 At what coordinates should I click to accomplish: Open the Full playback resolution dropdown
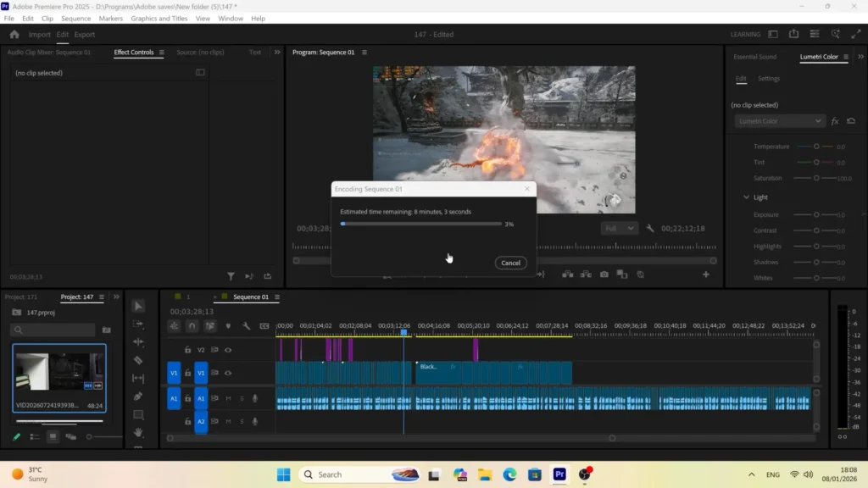tap(619, 228)
